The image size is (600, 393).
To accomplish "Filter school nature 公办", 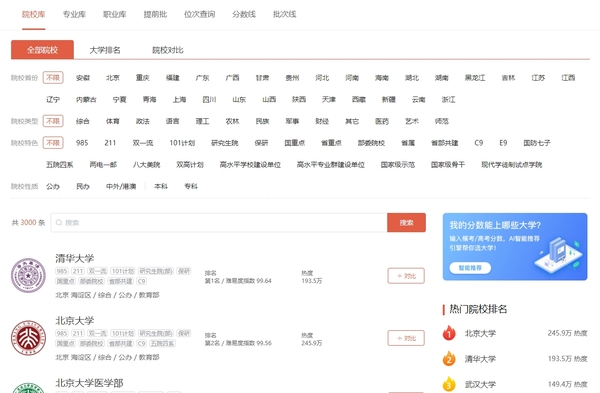I will click(x=53, y=186).
